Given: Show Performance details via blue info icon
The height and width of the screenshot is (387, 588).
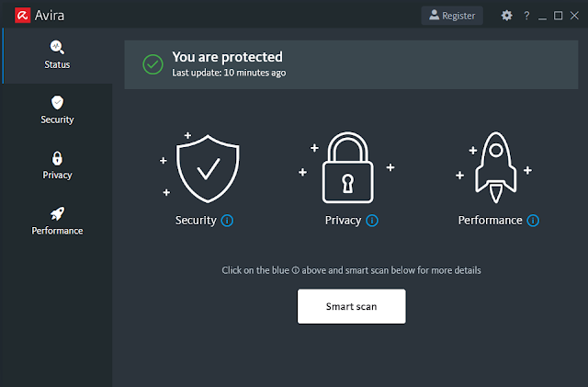Looking at the screenshot, I should [x=534, y=221].
